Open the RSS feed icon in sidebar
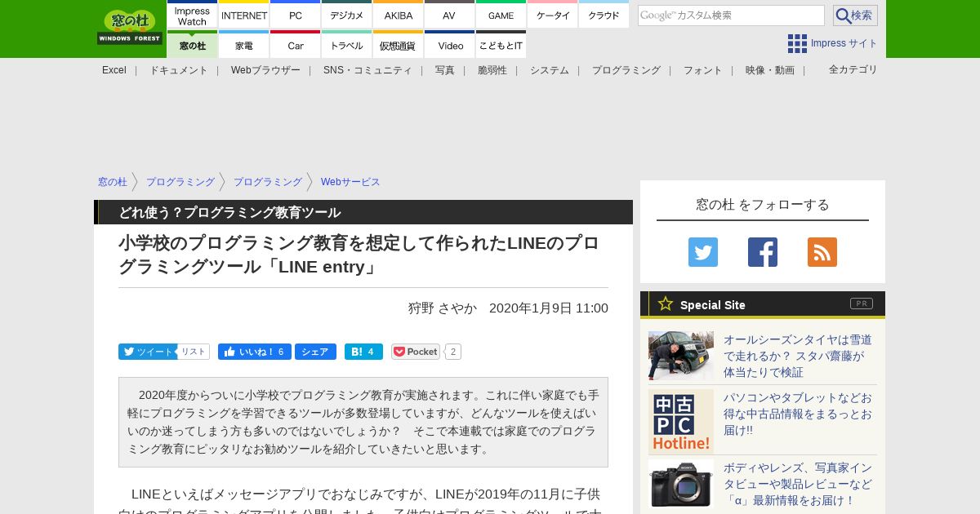 tap(822, 252)
